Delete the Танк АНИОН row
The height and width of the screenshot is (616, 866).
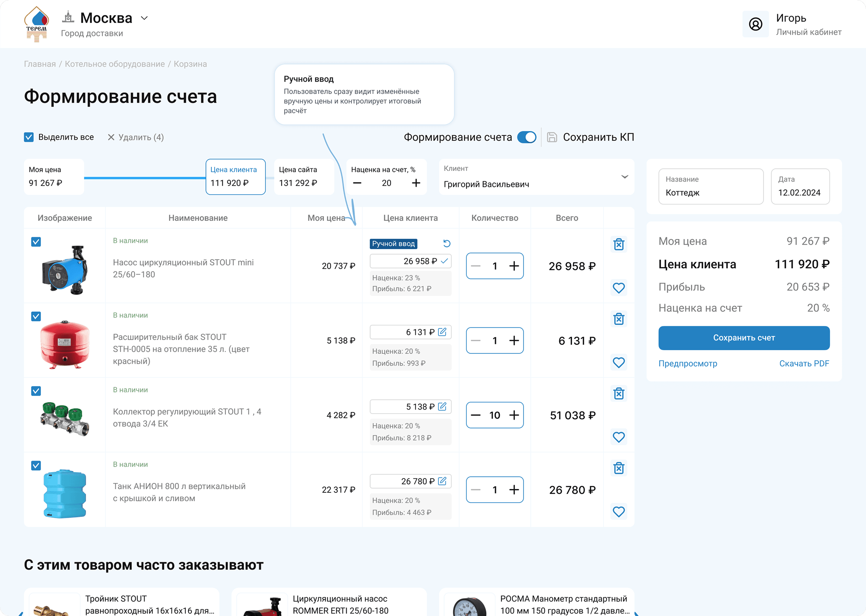pyautogui.click(x=619, y=468)
